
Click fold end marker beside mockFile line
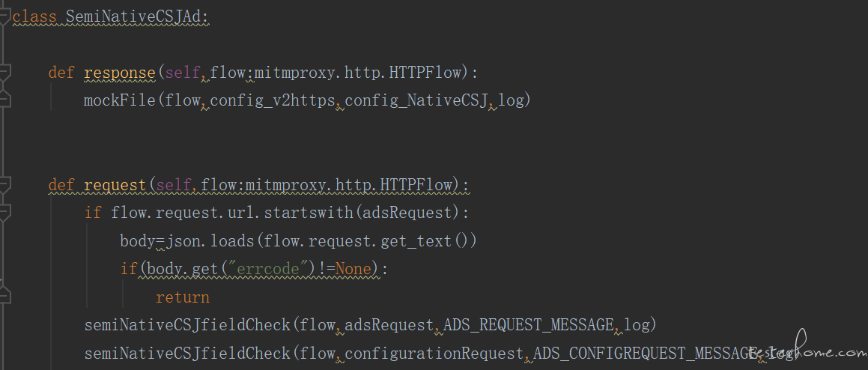click(4, 100)
